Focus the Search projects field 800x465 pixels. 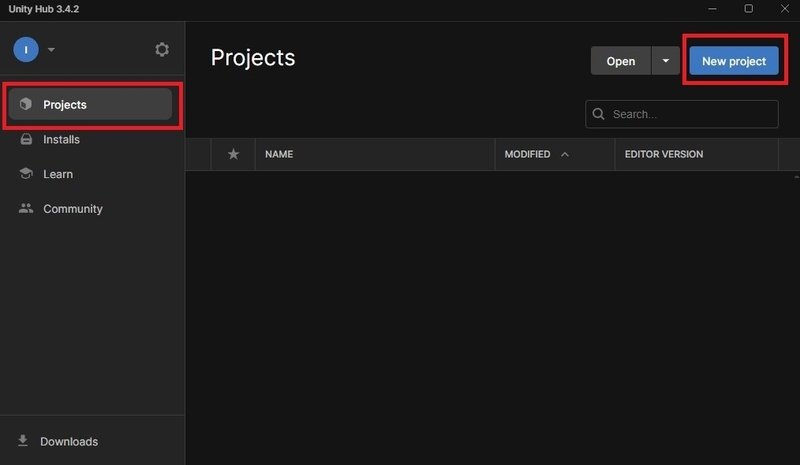682,114
